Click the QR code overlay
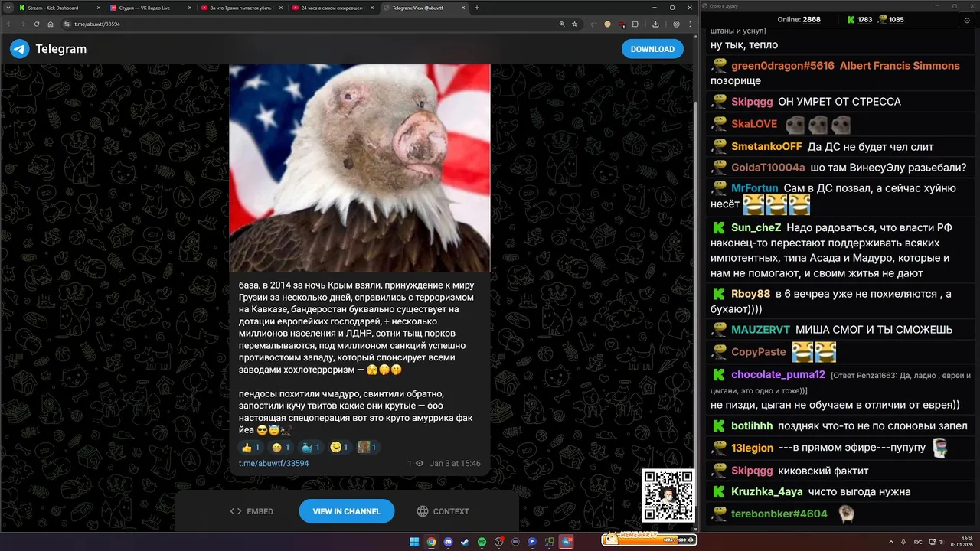Screen dimensions: 980x551 [x=668, y=496]
